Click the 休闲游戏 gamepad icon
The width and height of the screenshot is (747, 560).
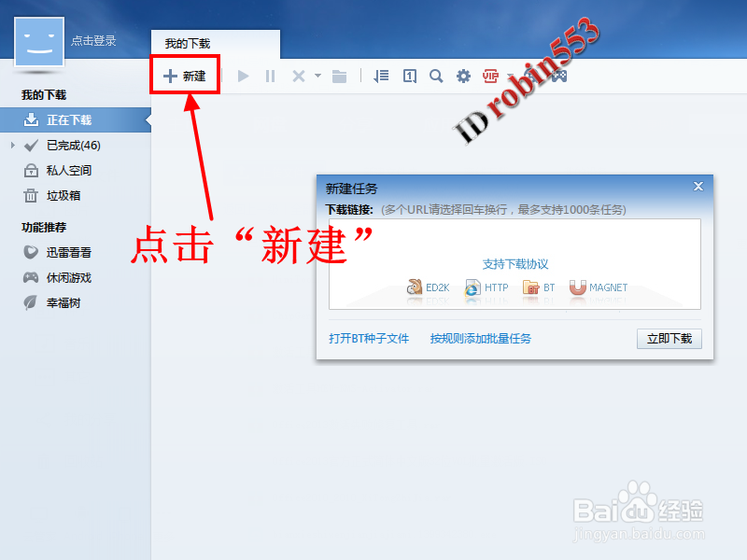point(31,277)
